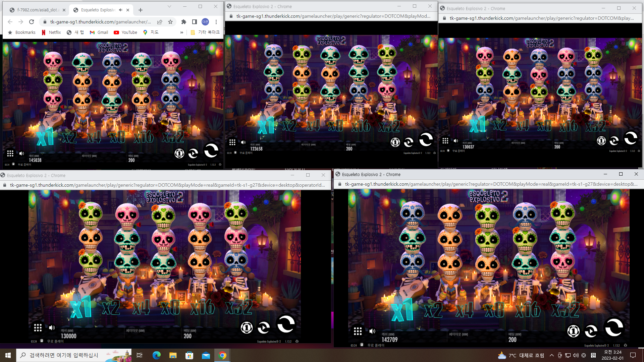The height and width of the screenshot is (362, 644).
Task: Click 무료 플레이 in 145038 balance game
Action: 24,165
